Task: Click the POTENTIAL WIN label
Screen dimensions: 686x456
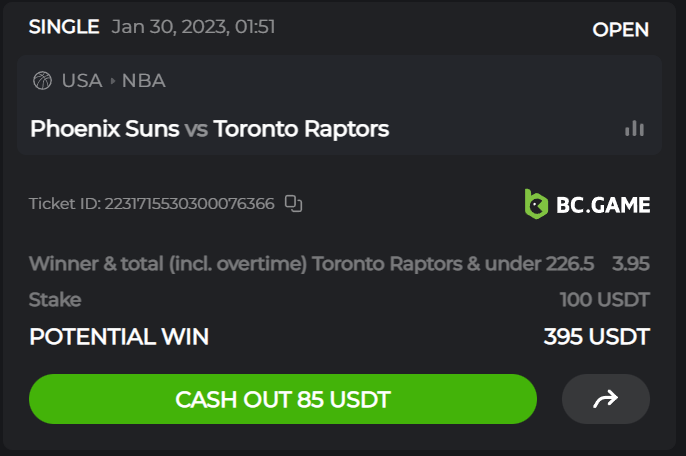Action: tap(119, 337)
